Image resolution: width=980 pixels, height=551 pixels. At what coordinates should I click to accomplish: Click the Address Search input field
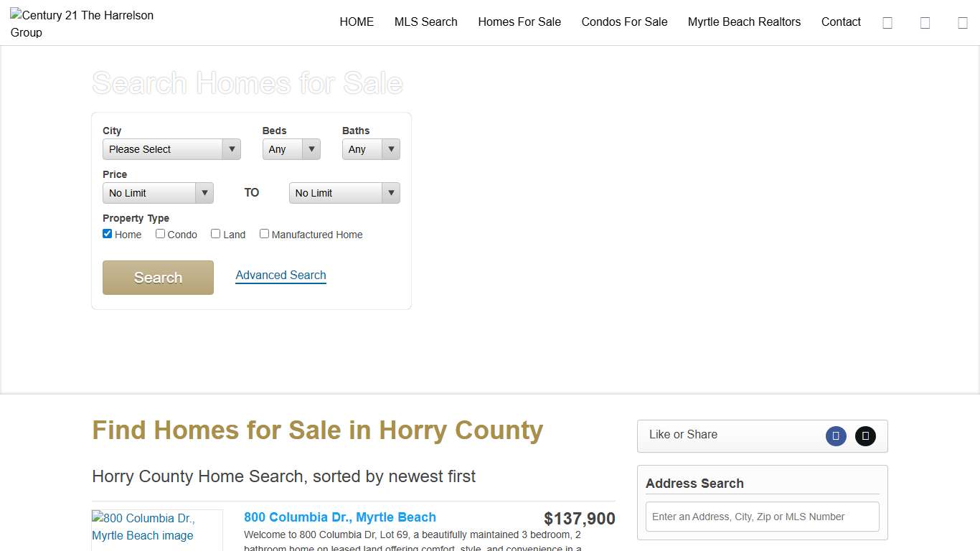[x=762, y=517]
